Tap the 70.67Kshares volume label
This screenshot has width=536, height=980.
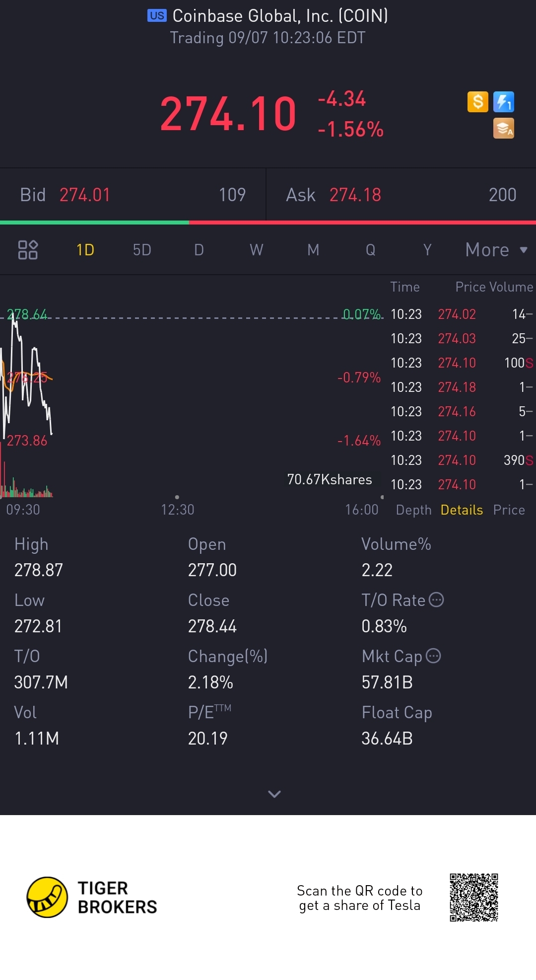point(330,480)
